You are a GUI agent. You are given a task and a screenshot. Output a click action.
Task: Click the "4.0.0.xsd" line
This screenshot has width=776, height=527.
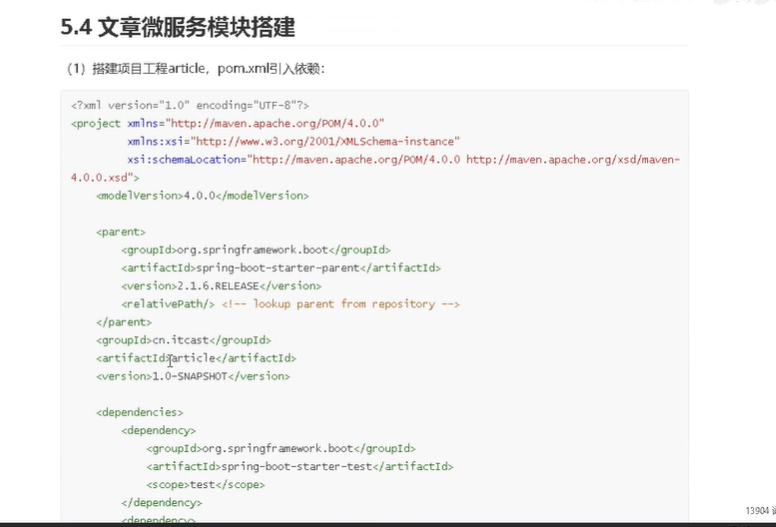pos(105,177)
